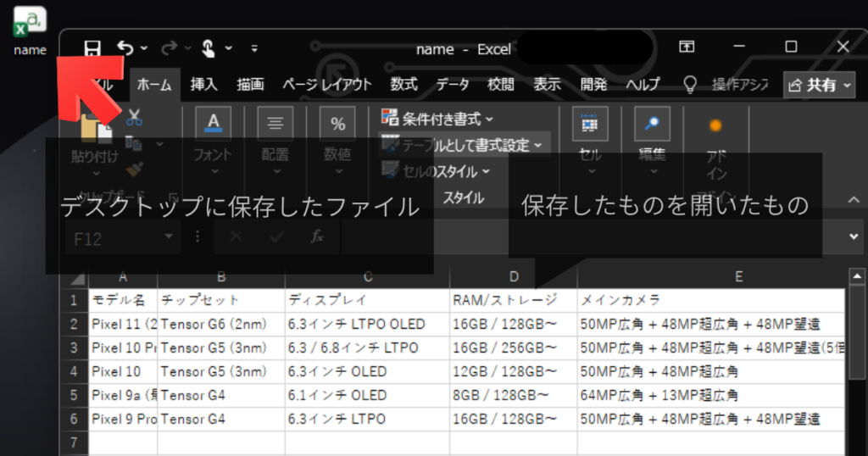Click cell 'ディスプレイ' header
This screenshot has height=456, width=868.
[367, 301]
